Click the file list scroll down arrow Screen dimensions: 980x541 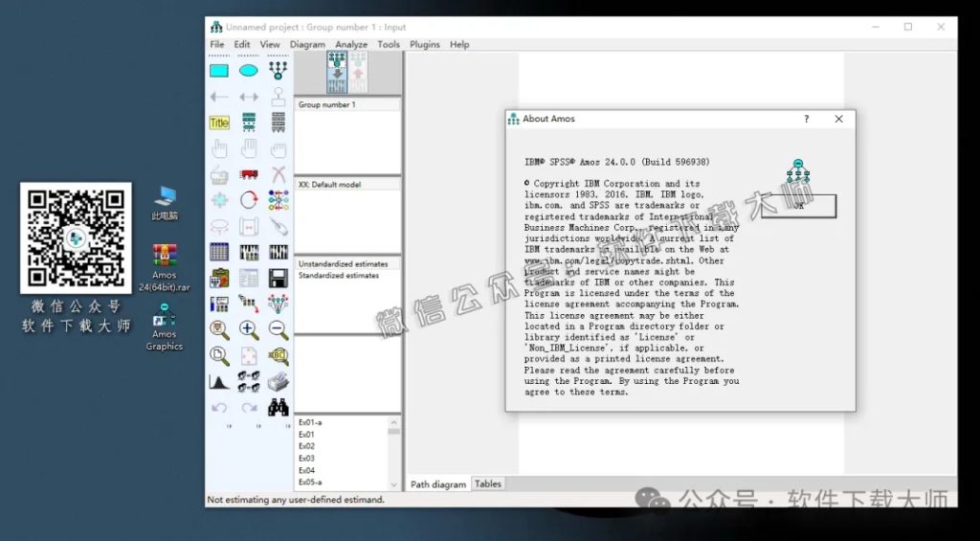[393, 485]
